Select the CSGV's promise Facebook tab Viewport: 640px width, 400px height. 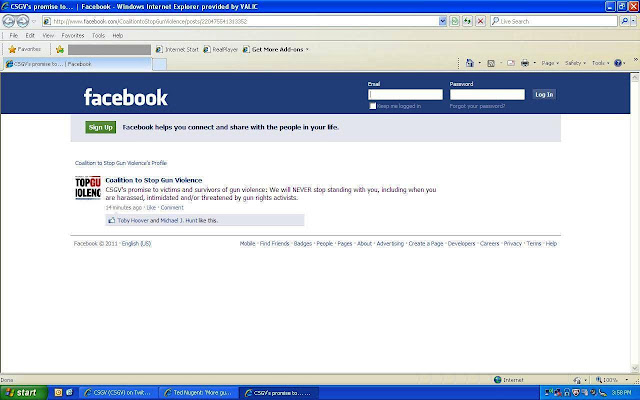[x=77, y=64]
